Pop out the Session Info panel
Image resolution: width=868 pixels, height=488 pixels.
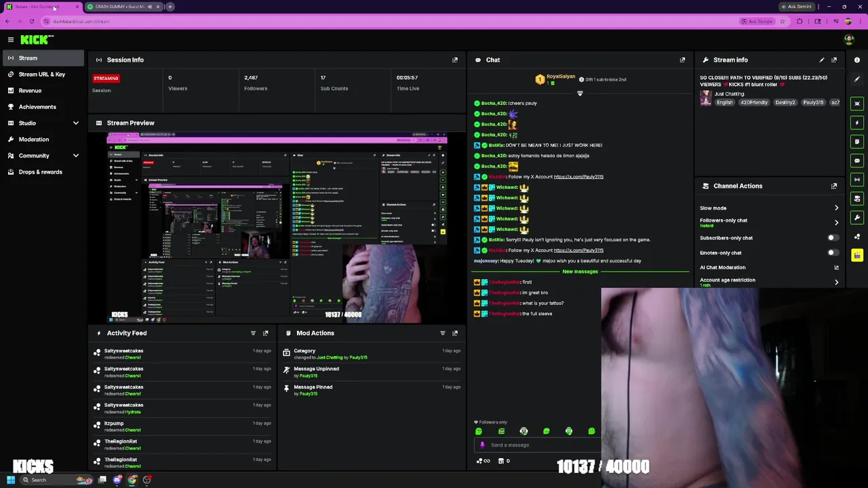[x=455, y=60]
